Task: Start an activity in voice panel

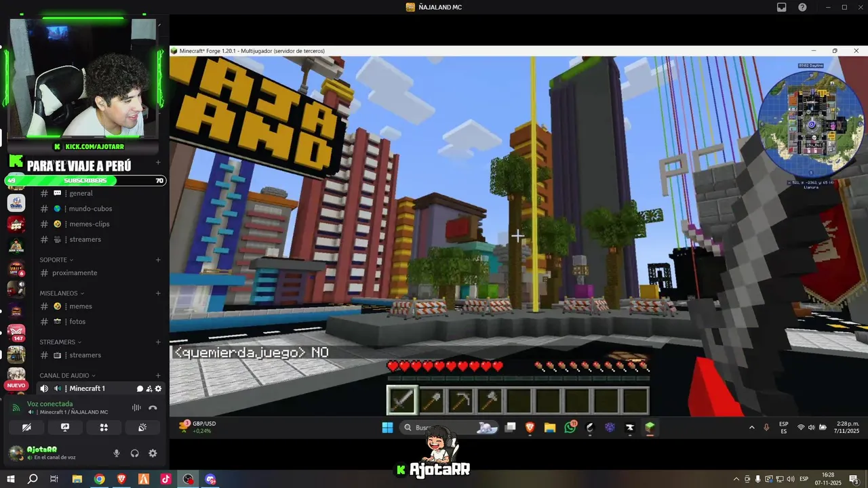Action: pos(104,428)
